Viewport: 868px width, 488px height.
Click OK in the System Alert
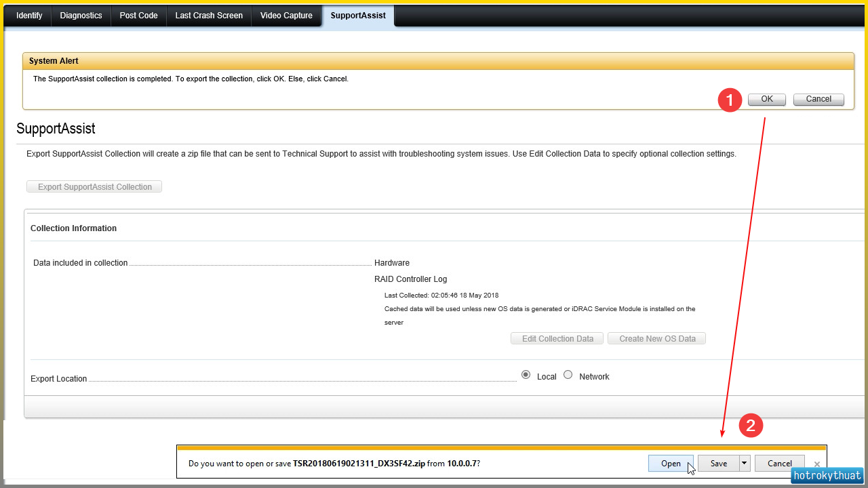tap(767, 99)
